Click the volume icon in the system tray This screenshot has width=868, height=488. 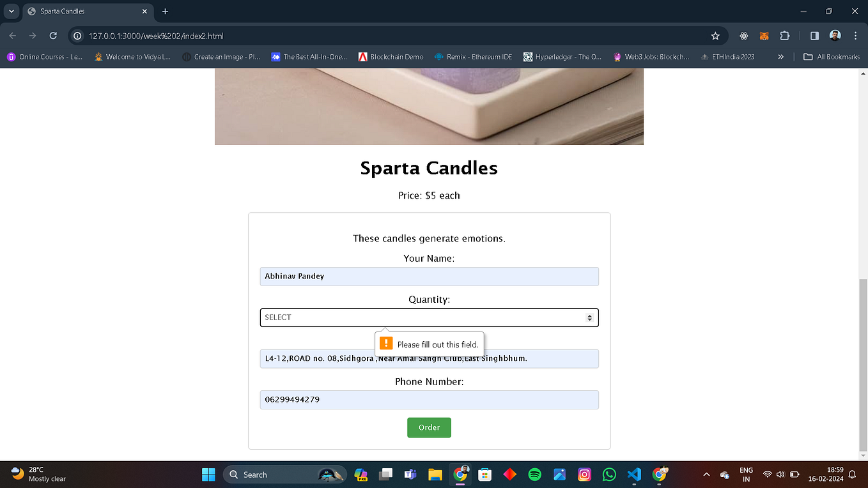pos(780,474)
